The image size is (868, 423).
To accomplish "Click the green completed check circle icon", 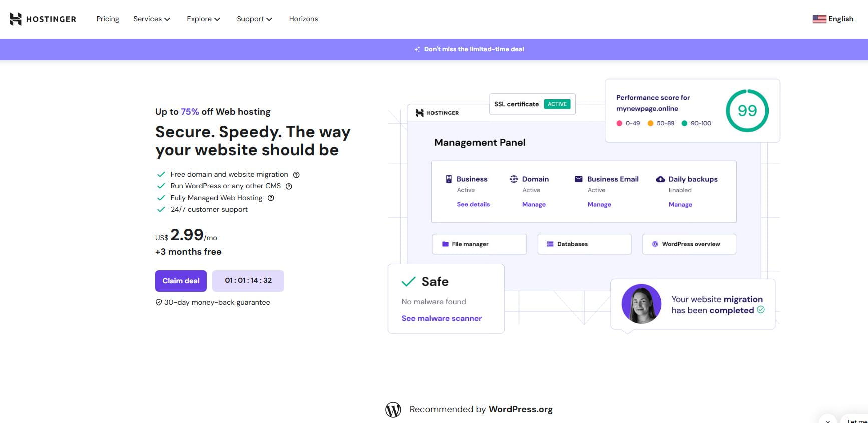I will click(x=761, y=310).
